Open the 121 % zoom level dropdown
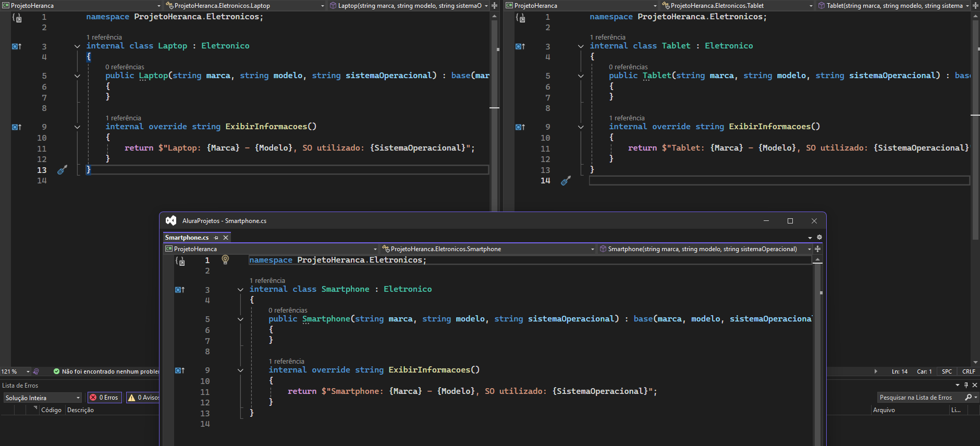Image resolution: width=980 pixels, height=446 pixels. tap(28, 371)
